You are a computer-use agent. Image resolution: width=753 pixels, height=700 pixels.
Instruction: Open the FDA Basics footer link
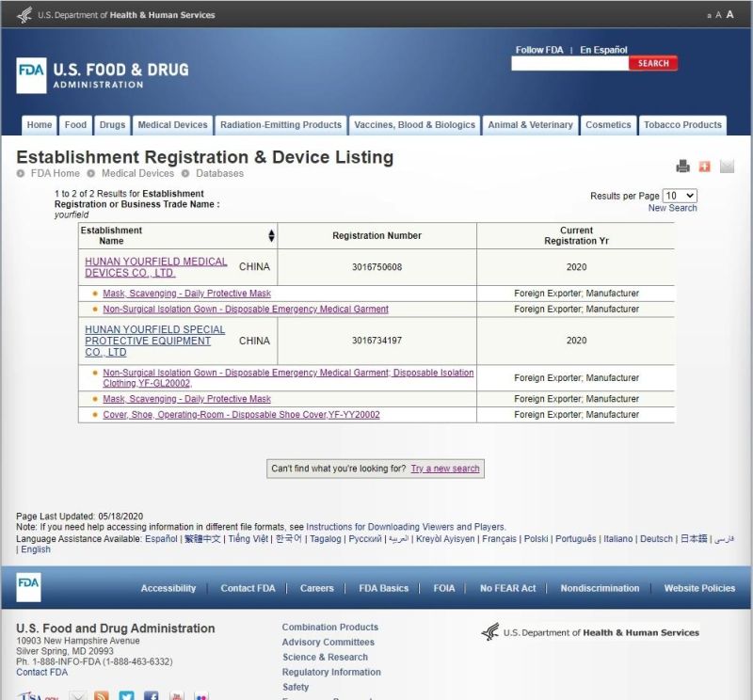384,588
